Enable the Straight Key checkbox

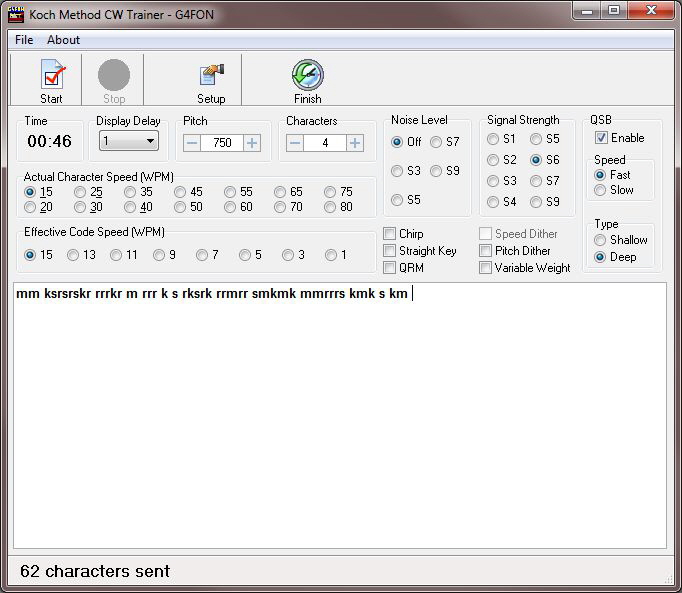tap(390, 251)
